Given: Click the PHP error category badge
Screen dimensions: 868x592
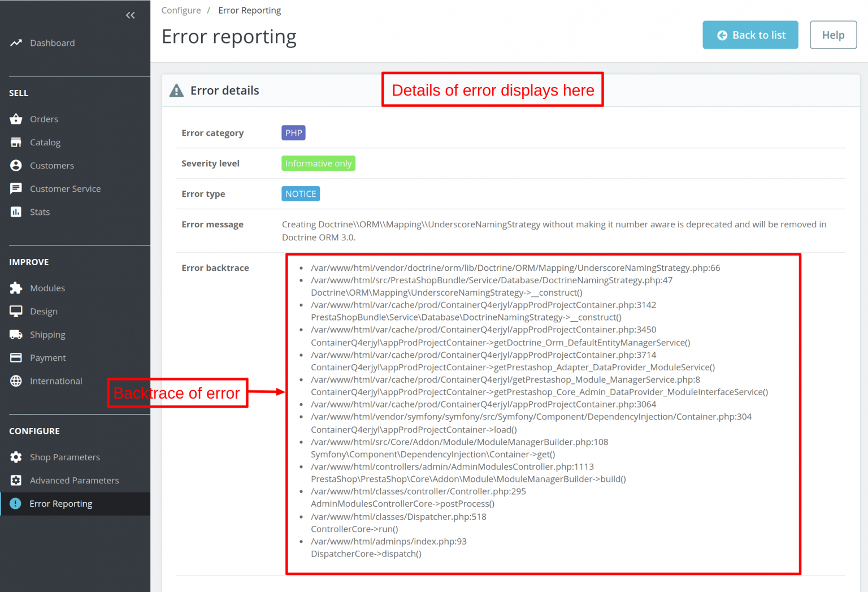Looking at the screenshot, I should coord(293,132).
